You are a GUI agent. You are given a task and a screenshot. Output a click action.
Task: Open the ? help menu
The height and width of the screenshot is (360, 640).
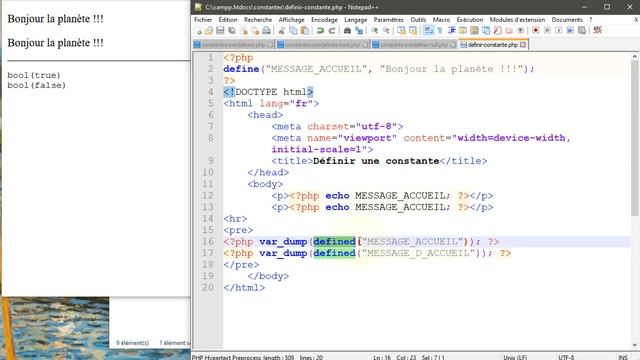pyautogui.click(x=591, y=20)
